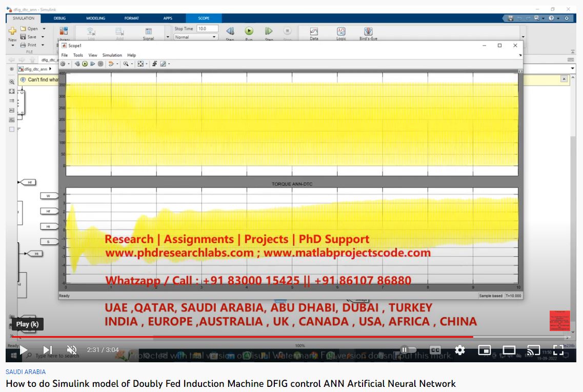Click the SAUDI ARABIA link below video
583x392 pixels.
tap(26, 372)
